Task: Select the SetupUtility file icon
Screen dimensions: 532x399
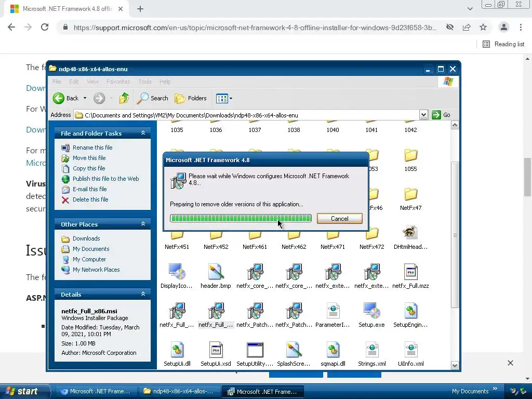Action: point(255,350)
